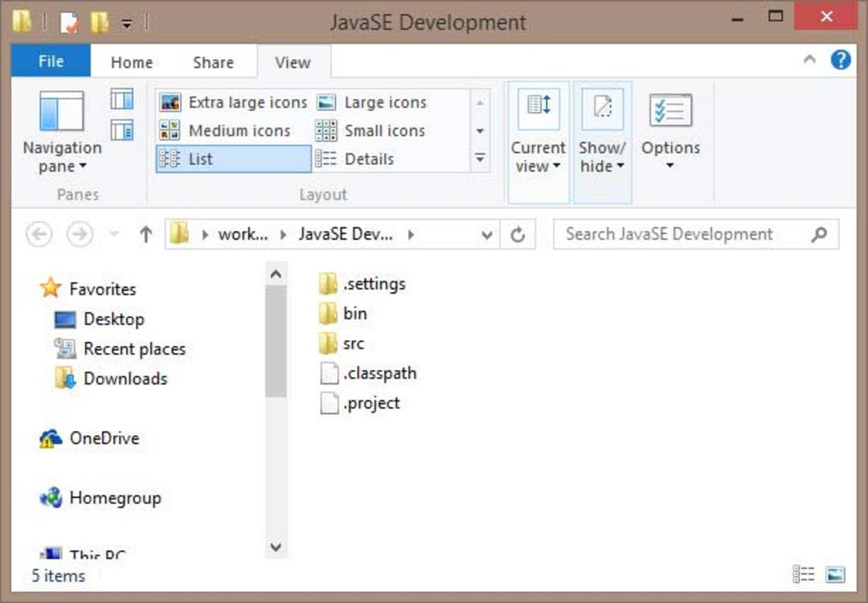868x603 pixels.
Task: Select Medium icons layout
Action: [x=225, y=131]
